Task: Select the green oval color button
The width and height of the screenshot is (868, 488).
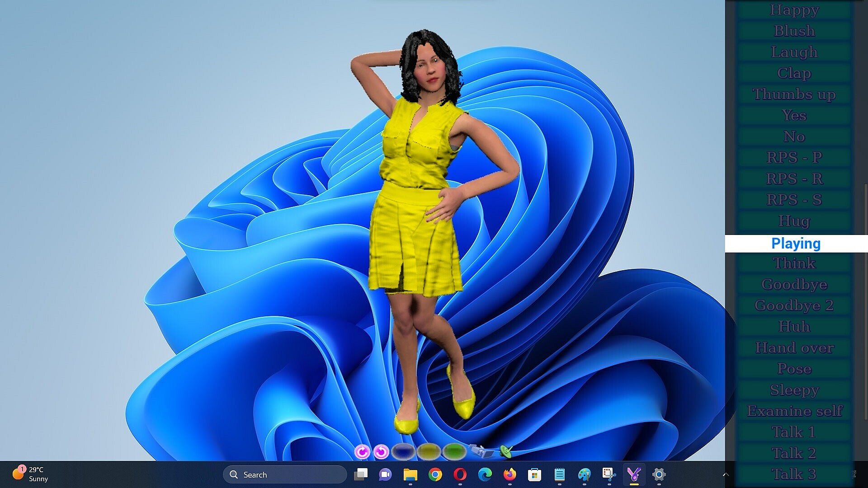Action: click(x=454, y=451)
